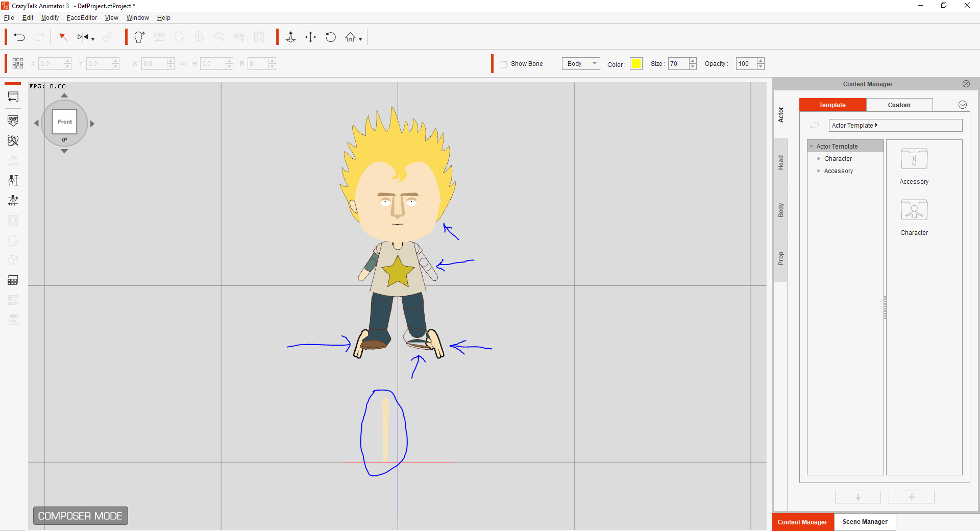The height and width of the screenshot is (531, 980).
Task: Open the Mirror tool dropdown arrow
Action: click(x=93, y=39)
